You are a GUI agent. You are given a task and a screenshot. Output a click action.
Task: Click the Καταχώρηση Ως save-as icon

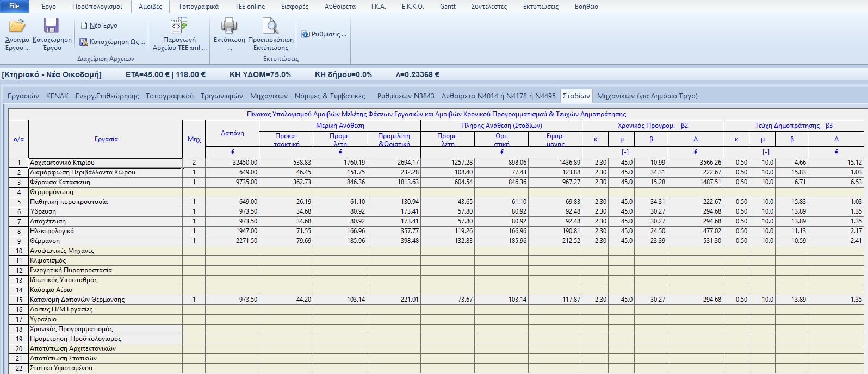[x=84, y=42]
